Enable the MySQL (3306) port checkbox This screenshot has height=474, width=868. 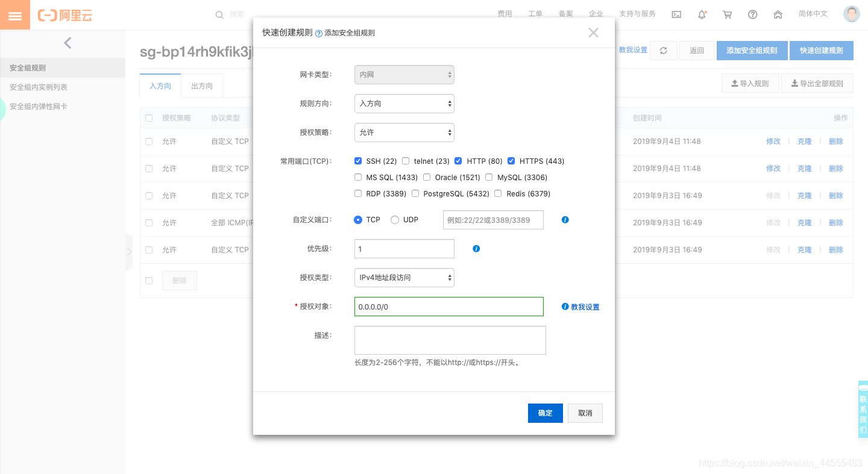(488, 177)
